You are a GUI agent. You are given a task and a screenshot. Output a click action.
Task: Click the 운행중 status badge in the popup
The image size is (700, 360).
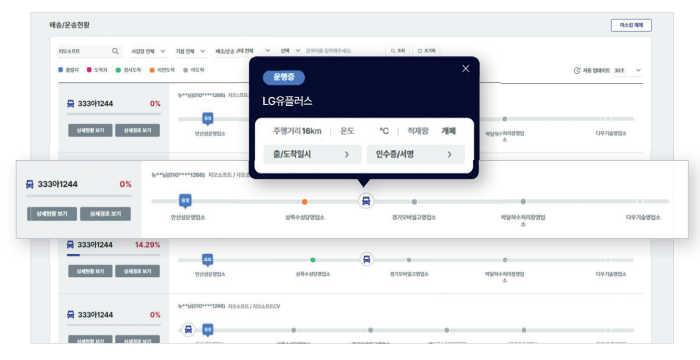tap(284, 77)
